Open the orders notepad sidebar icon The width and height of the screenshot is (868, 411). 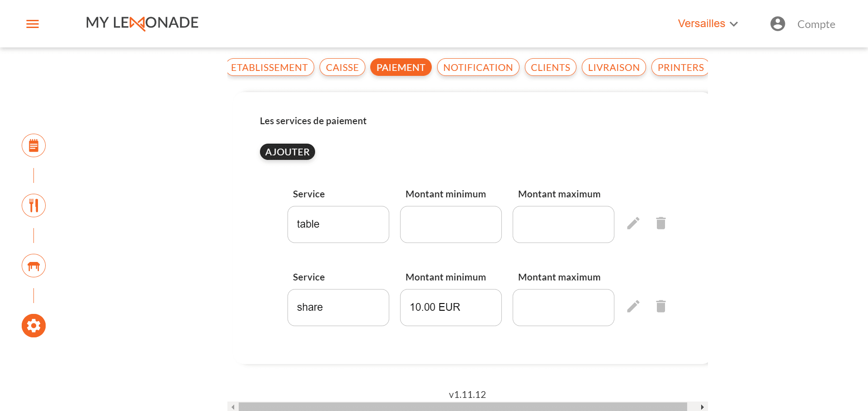tap(34, 145)
